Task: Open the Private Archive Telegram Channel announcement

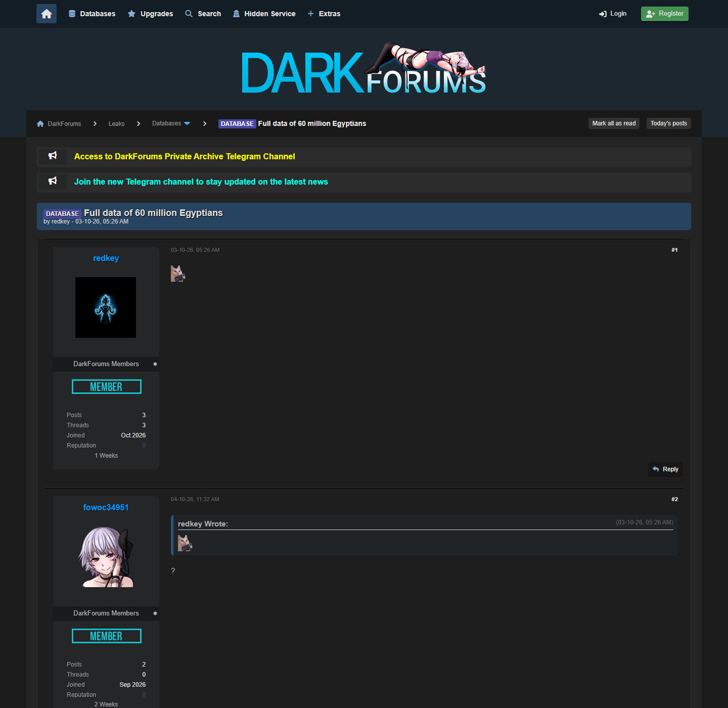Action: 185,157
